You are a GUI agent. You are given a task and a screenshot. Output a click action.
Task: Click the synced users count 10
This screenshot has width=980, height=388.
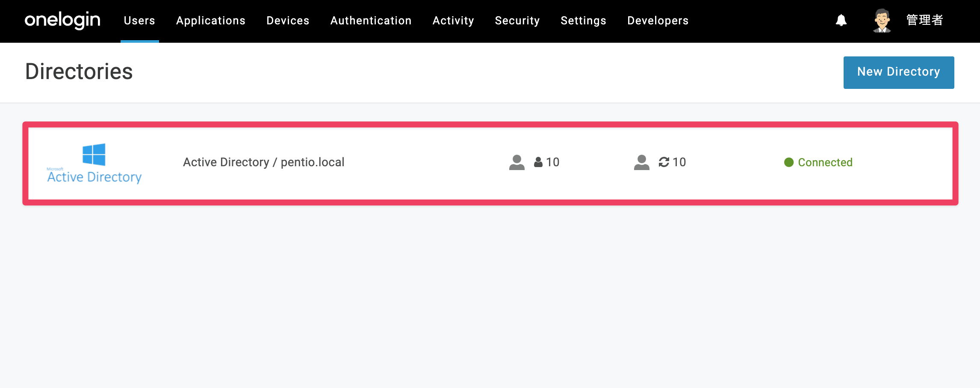pyautogui.click(x=679, y=162)
